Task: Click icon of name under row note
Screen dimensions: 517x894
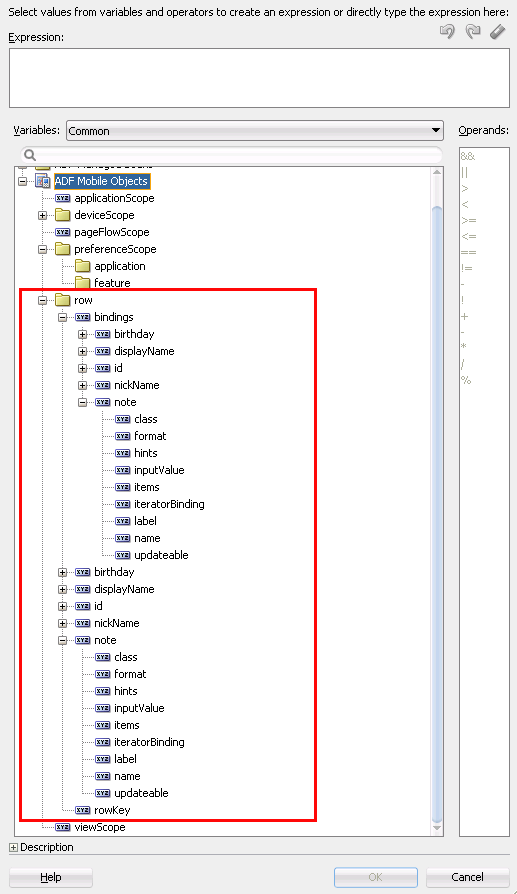Action: (x=103, y=776)
